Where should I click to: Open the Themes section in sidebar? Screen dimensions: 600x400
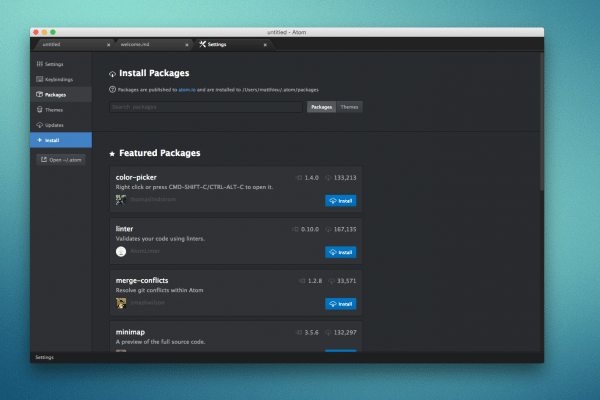click(54, 109)
